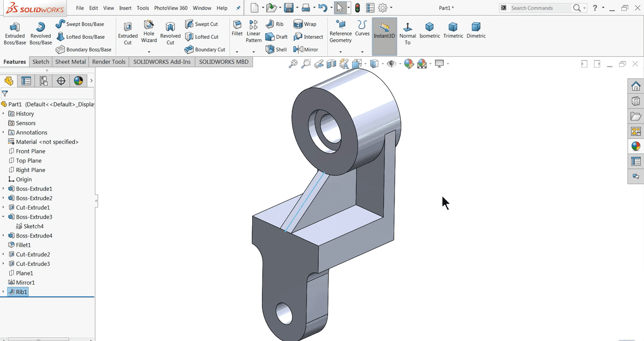Open the Insert menu
The image size is (644, 341).
pyautogui.click(x=125, y=8)
